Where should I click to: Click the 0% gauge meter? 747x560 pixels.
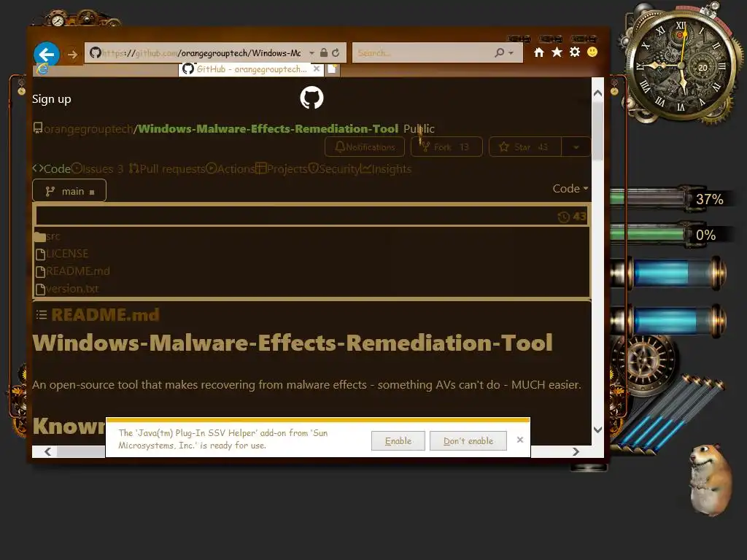click(x=672, y=234)
